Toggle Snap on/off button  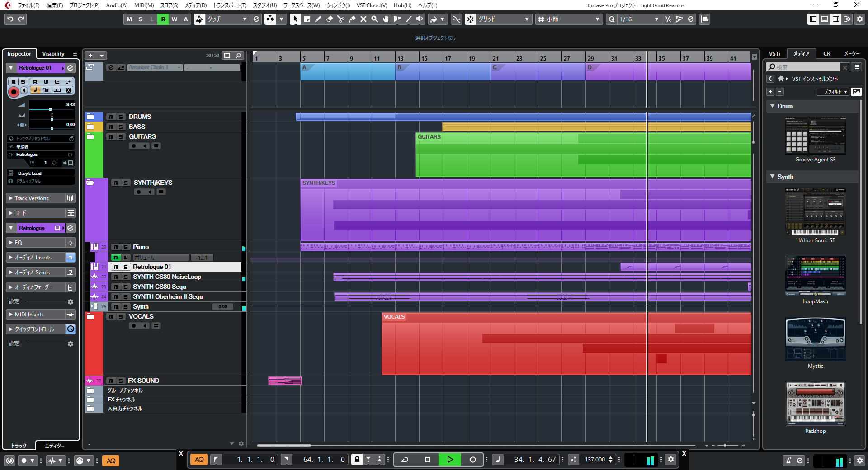[x=471, y=19]
